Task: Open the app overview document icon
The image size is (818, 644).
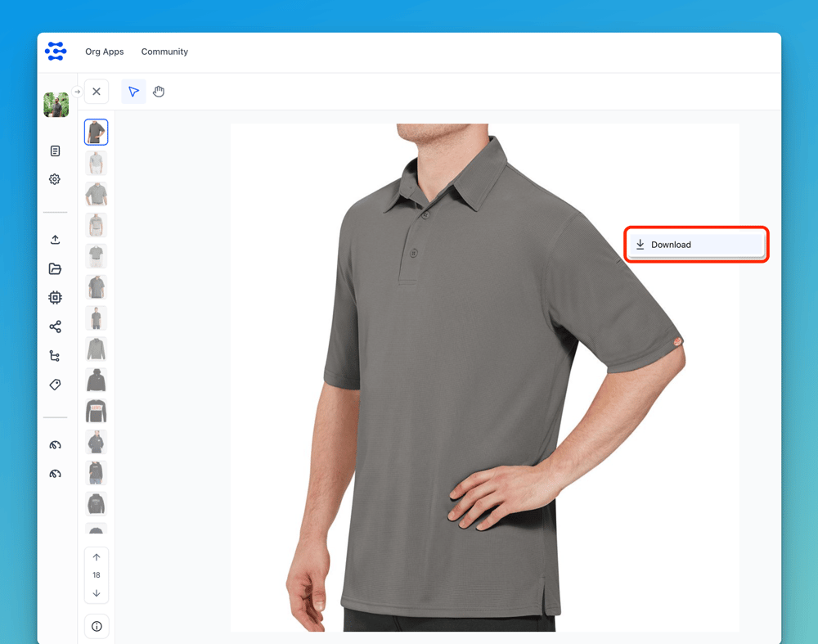Action: [x=55, y=151]
